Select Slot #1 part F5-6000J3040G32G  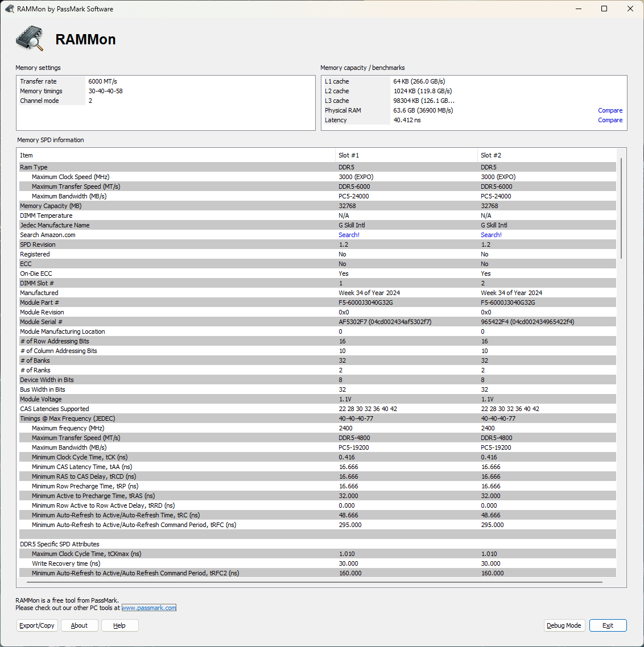pyautogui.click(x=366, y=302)
